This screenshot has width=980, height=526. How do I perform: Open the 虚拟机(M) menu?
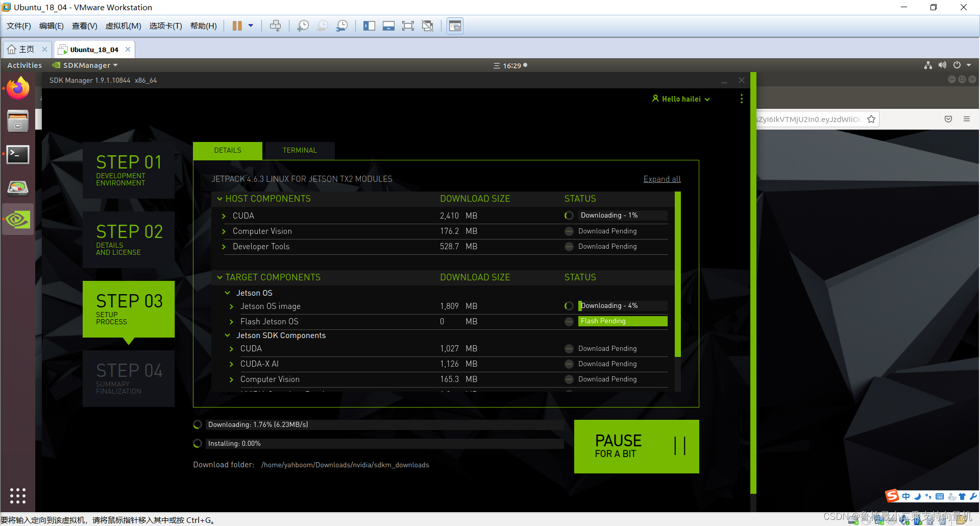coord(124,26)
